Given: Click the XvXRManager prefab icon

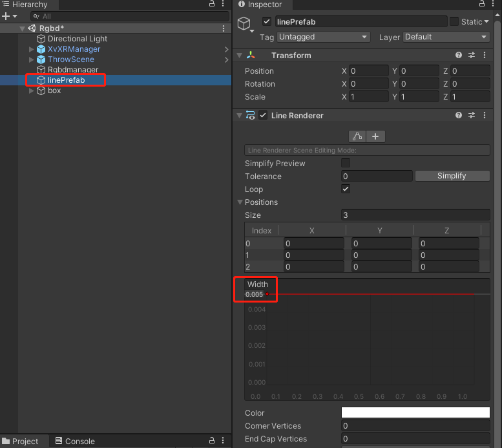Looking at the screenshot, I should click(41, 49).
